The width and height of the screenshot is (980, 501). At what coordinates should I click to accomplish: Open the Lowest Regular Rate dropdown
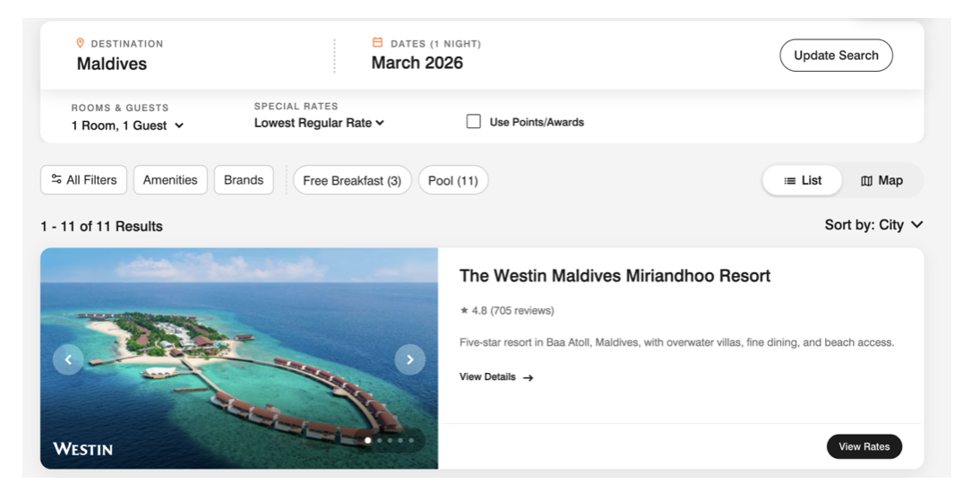pos(319,123)
